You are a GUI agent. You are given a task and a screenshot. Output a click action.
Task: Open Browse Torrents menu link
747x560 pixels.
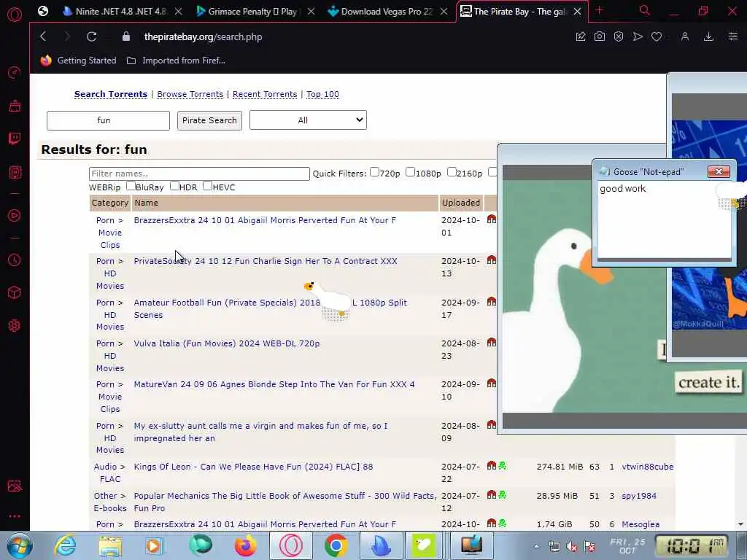[x=190, y=94]
